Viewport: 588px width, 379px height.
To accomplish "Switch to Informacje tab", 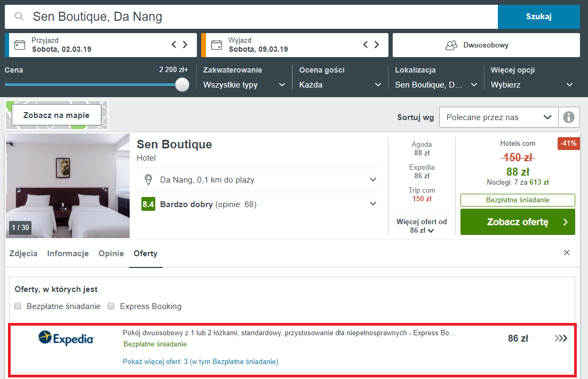I will point(68,254).
